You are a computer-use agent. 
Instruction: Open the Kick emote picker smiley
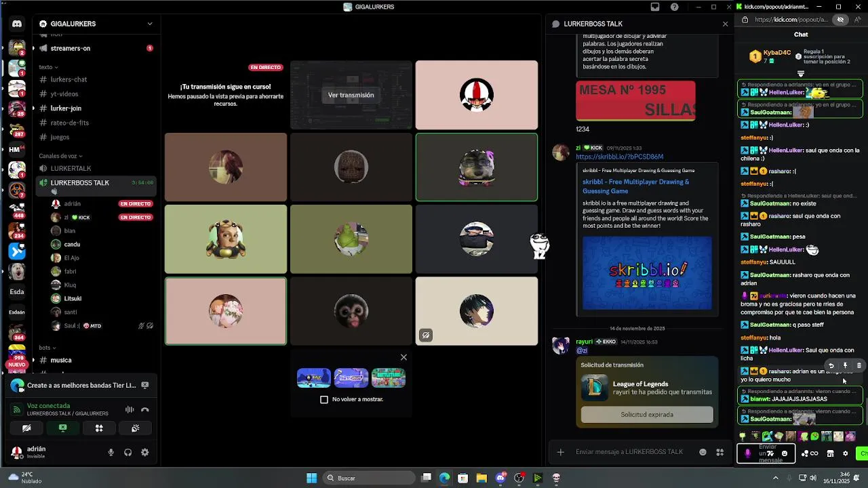(785, 453)
